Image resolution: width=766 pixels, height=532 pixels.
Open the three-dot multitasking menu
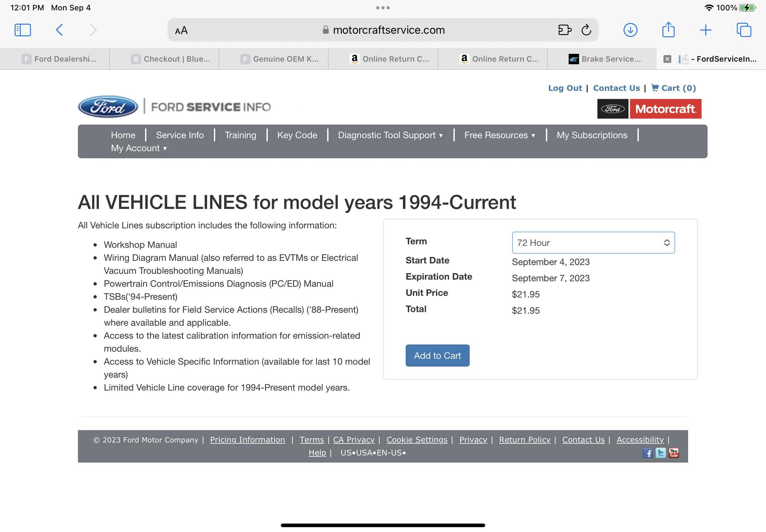coord(383,8)
